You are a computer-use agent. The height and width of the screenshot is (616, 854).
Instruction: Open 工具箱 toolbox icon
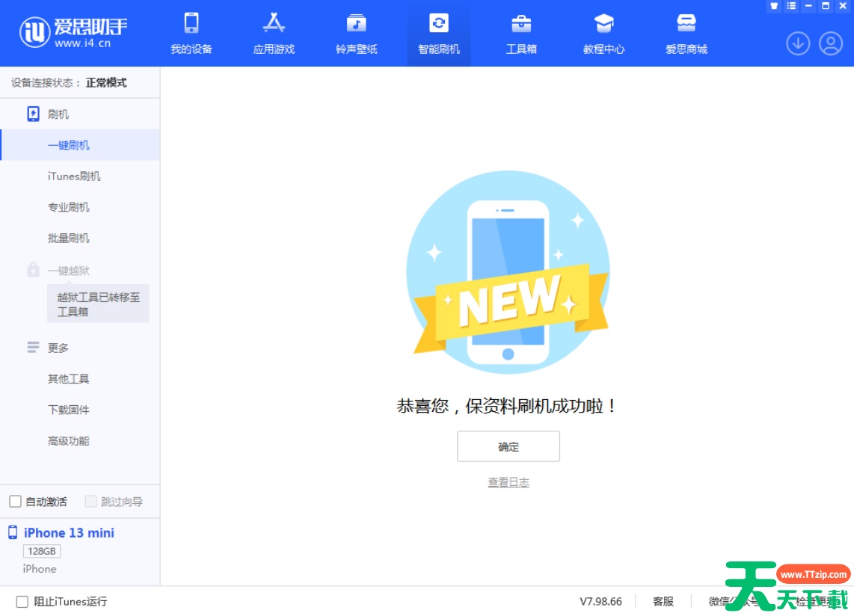click(x=521, y=24)
